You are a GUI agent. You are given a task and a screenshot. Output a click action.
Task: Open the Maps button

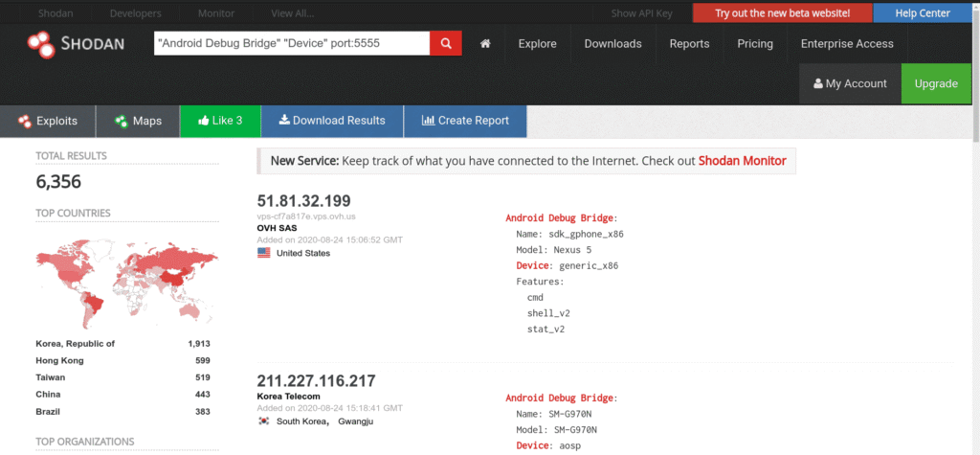pos(138,121)
